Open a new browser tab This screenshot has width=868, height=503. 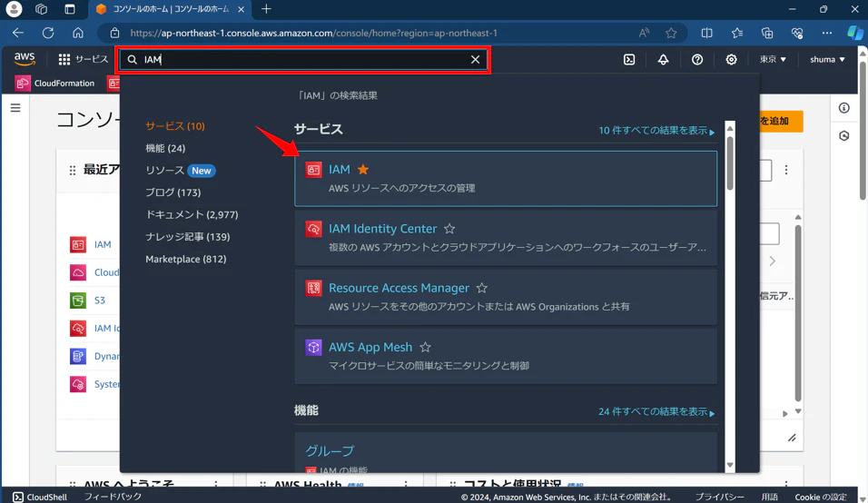click(x=266, y=9)
